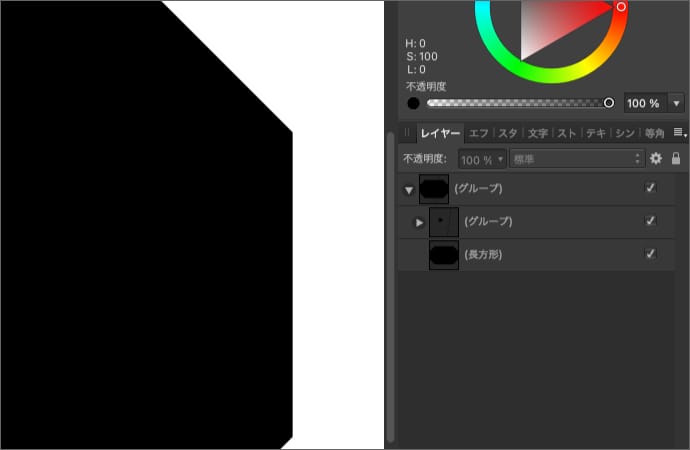Open the layers panel options menu icon
Viewport: 690px width, 450px height.
679,133
